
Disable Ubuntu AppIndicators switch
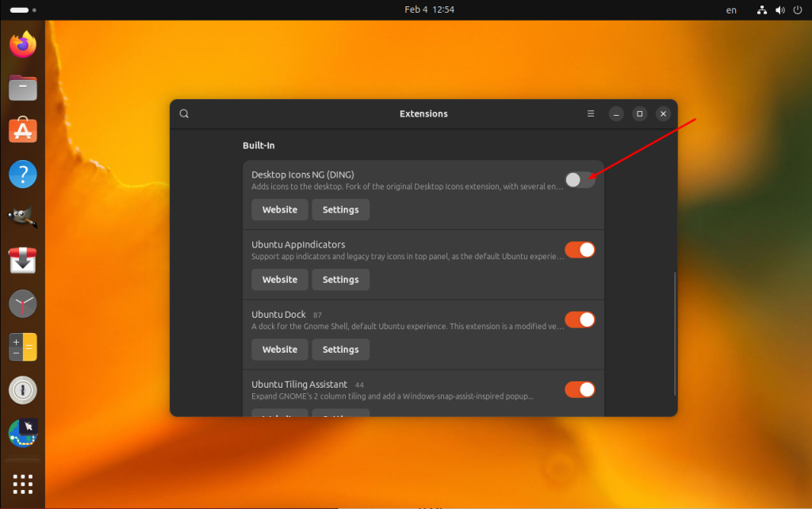[580, 250]
